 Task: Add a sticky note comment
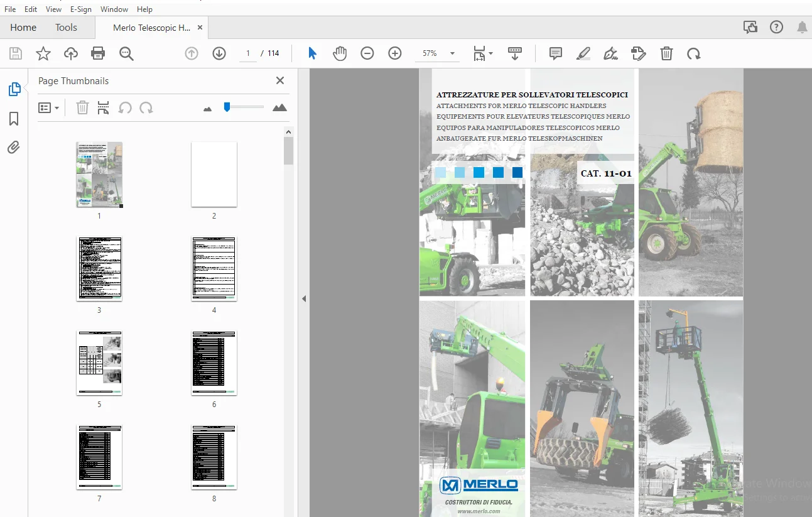555,53
